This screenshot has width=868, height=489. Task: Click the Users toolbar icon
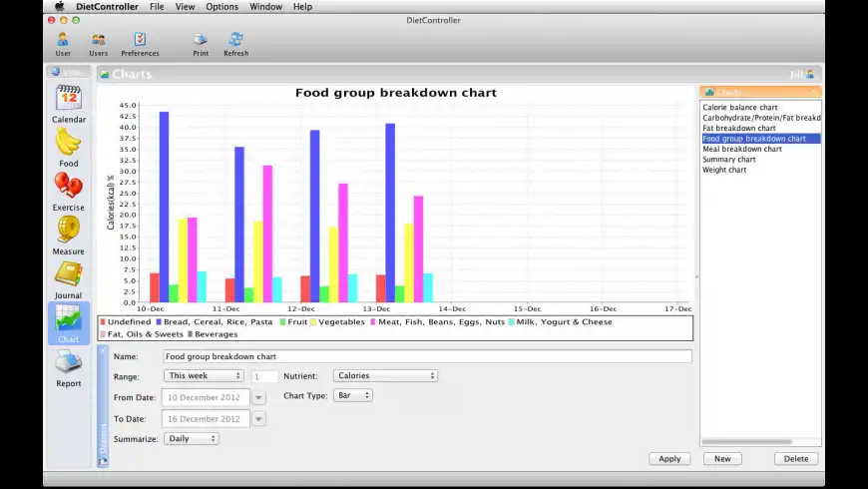point(98,40)
